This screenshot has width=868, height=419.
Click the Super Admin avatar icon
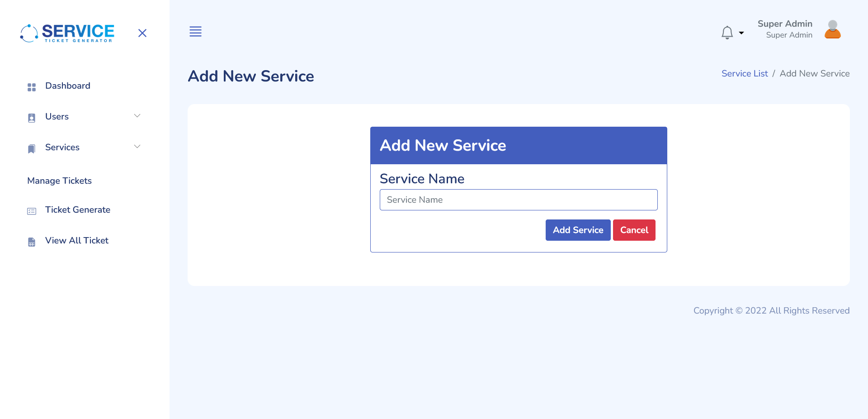(x=832, y=29)
